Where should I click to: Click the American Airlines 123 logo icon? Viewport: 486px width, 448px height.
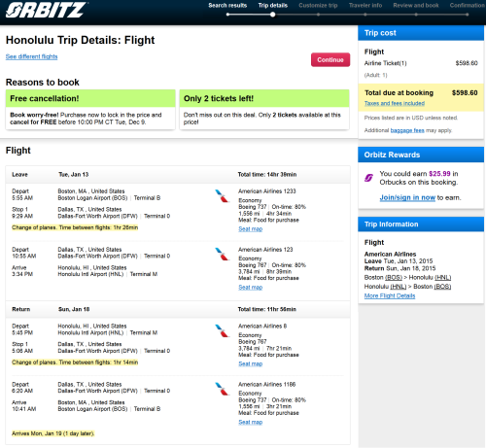click(223, 255)
